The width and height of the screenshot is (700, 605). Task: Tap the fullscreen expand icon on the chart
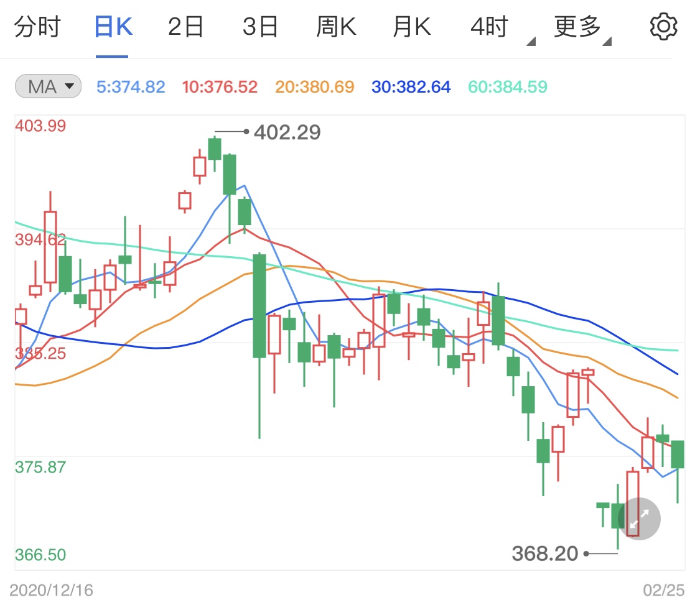(639, 518)
